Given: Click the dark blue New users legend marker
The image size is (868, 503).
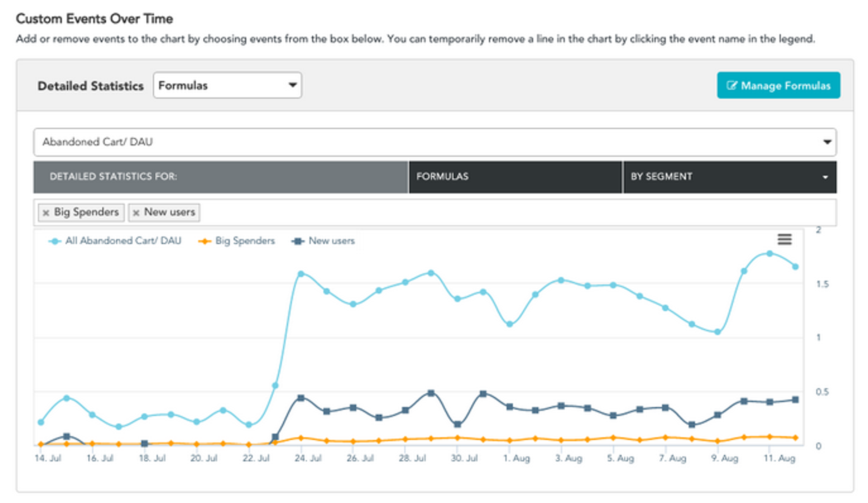Looking at the screenshot, I should 298,241.
